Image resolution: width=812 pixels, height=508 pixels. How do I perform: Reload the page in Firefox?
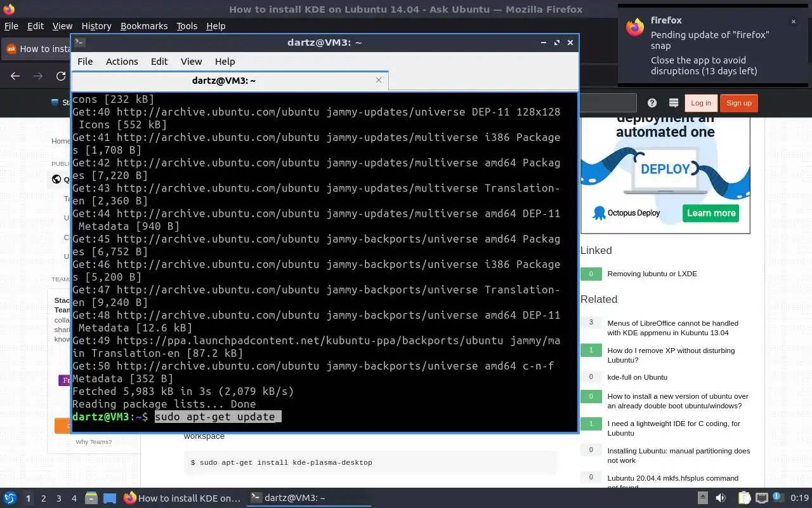click(61, 76)
